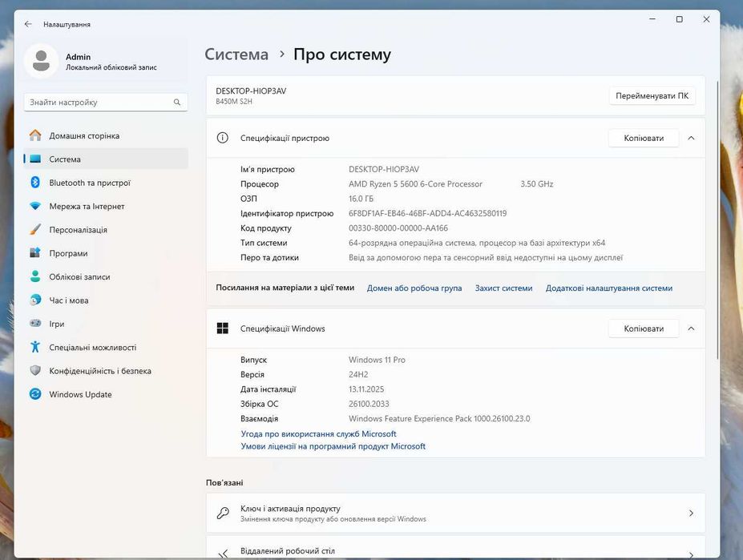Collapse the Специфікації пристрою section chevron
Viewport: 743px width, 560px height.
coord(691,138)
